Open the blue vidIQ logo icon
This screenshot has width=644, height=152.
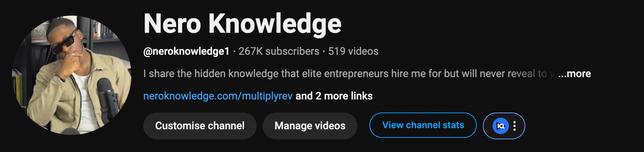pyautogui.click(x=500, y=126)
